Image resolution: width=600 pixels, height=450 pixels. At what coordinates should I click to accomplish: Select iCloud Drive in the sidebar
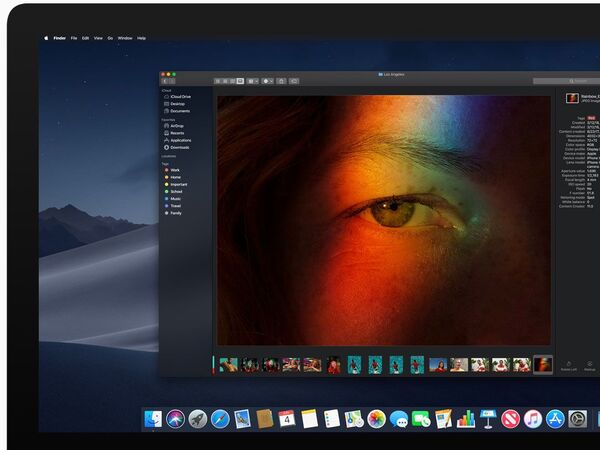click(180, 96)
